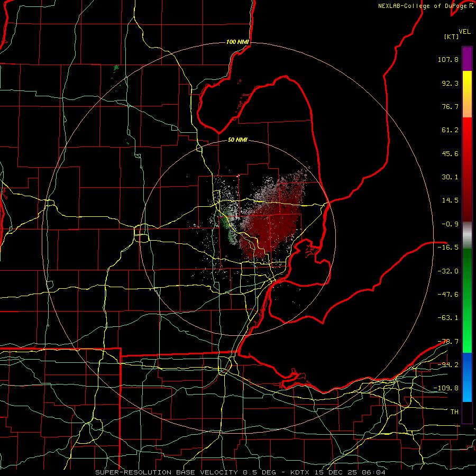Click the -94.2 legend value
This screenshot has width=476, height=476.
tap(448, 365)
